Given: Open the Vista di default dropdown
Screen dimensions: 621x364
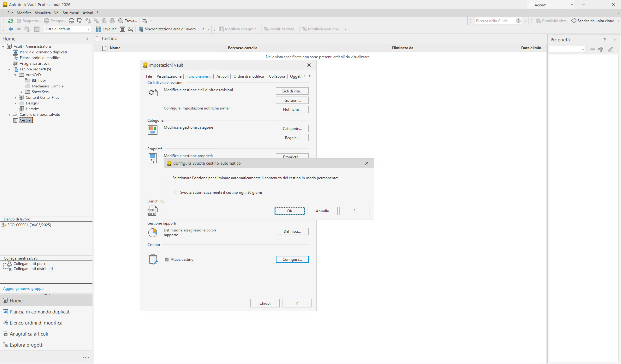Looking at the screenshot, I should pos(88,29).
